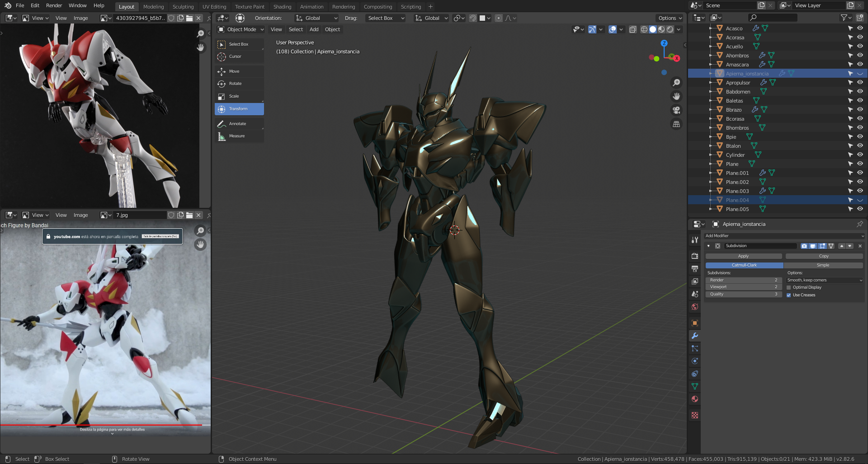Uncheck the Use Creases checkbox
Image resolution: width=868 pixels, height=464 pixels.
point(789,295)
